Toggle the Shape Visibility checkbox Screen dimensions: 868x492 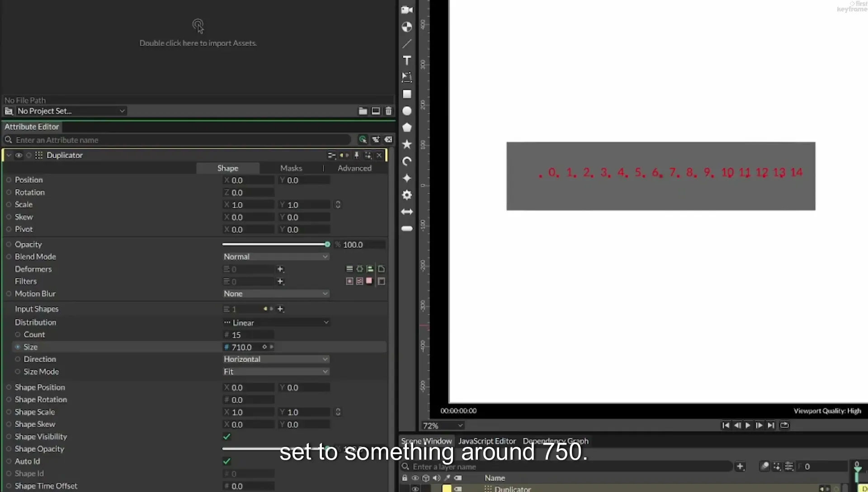[227, 436]
